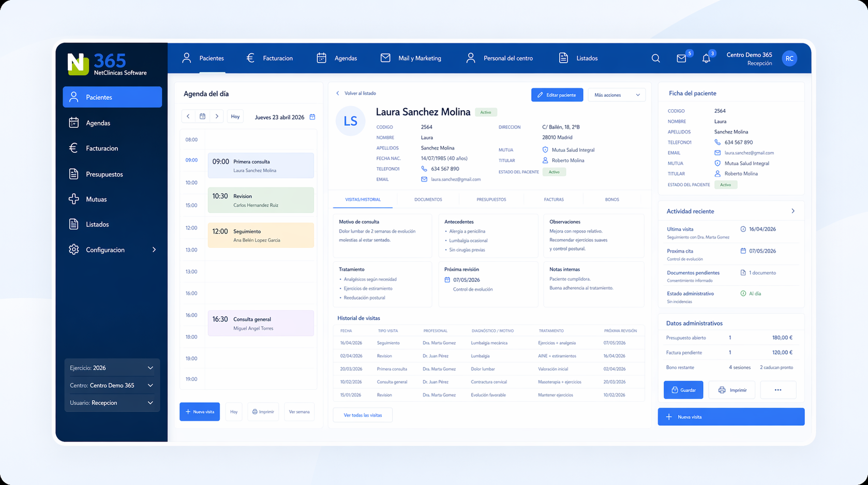Expand the Configuracion sidebar submenu
Viewport: 868px width, 485px height.
[x=154, y=249]
